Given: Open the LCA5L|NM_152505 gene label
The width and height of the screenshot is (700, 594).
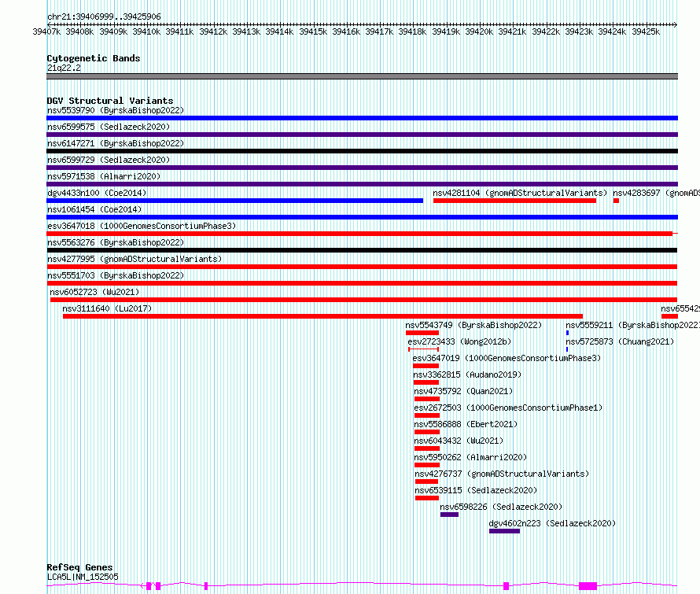Looking at the screenshot, I should tap(83, 577).
